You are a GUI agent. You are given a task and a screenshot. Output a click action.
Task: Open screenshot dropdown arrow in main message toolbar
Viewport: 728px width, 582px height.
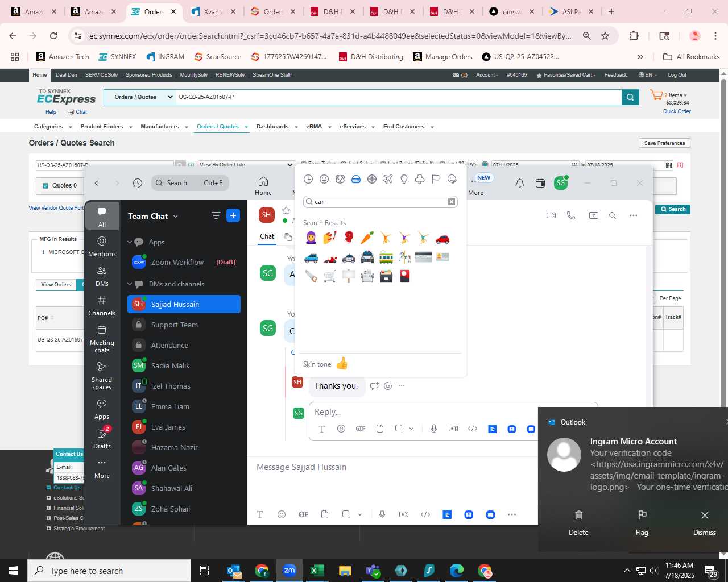tap(360, 514)
